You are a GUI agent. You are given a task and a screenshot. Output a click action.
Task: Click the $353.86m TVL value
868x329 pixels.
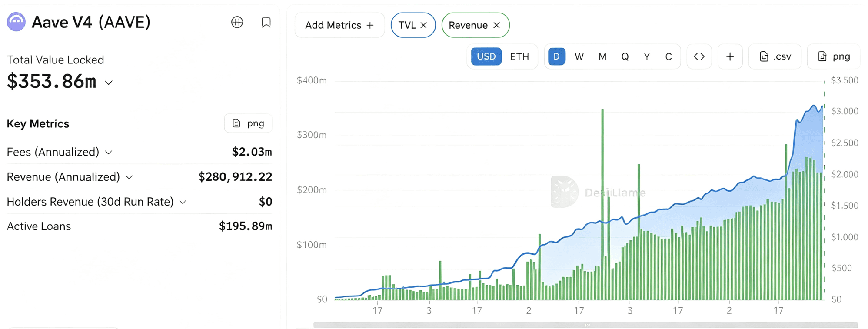(52, 82)
